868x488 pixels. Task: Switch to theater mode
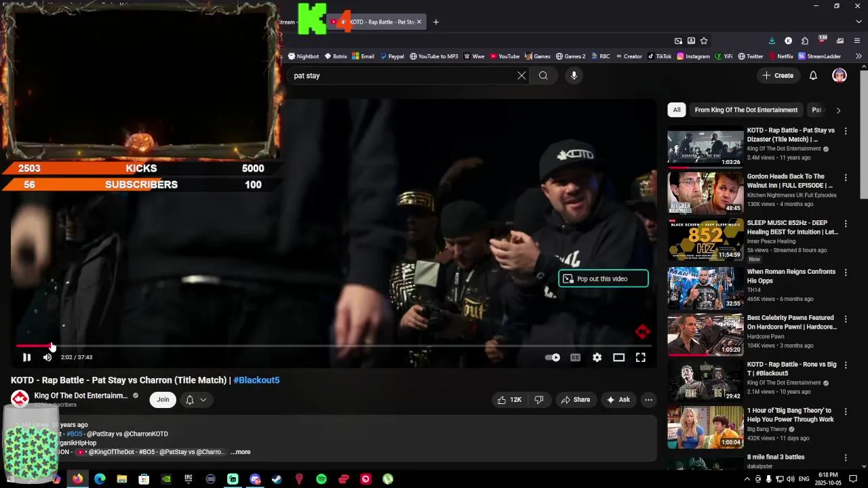pos(618,357)
